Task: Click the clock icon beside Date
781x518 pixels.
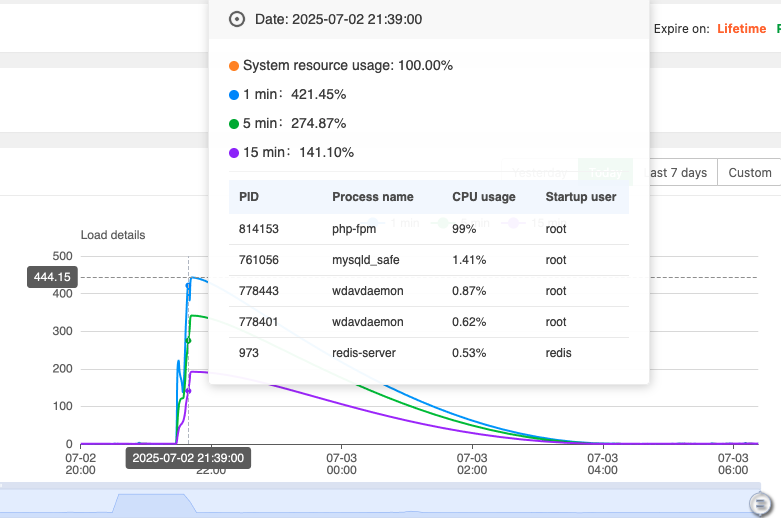Action: [237, 19]
